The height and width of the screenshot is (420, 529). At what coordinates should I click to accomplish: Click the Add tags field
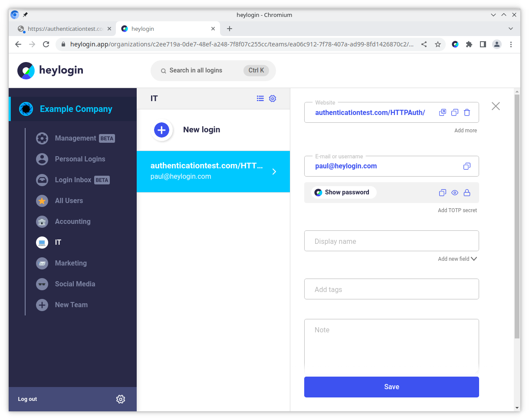(x=391, y=289)
